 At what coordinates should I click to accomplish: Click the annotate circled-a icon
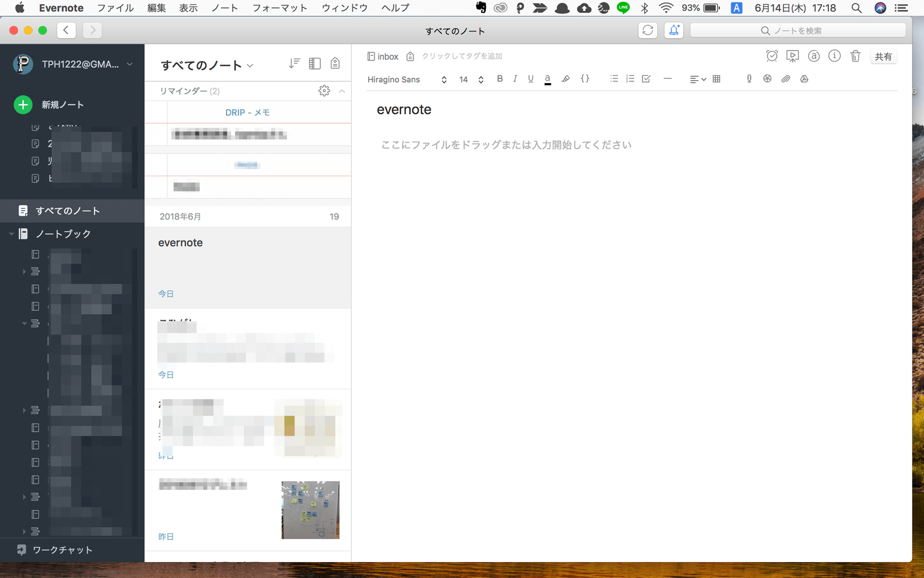814,56
